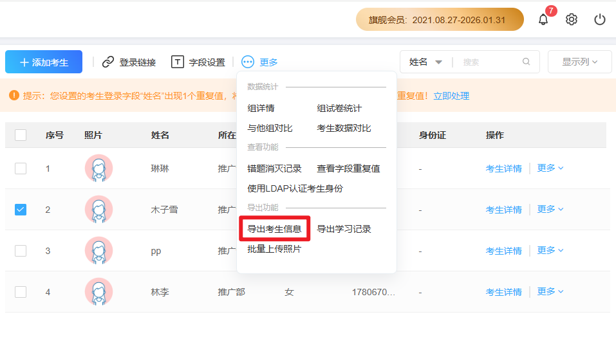This screenshot has height=364, width=616.
Task: Click avatar photo of 琳琳
Action: pos(98,168)
